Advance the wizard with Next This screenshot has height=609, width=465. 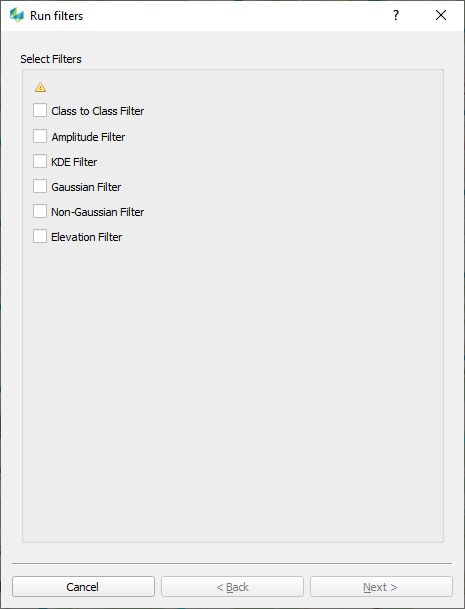pyautogui.click(x=381, y=586)
